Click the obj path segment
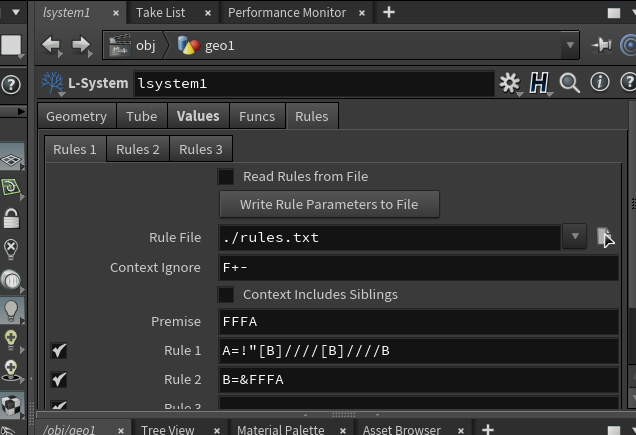Viewport: 636px width, 435px height. pos(146,45)
